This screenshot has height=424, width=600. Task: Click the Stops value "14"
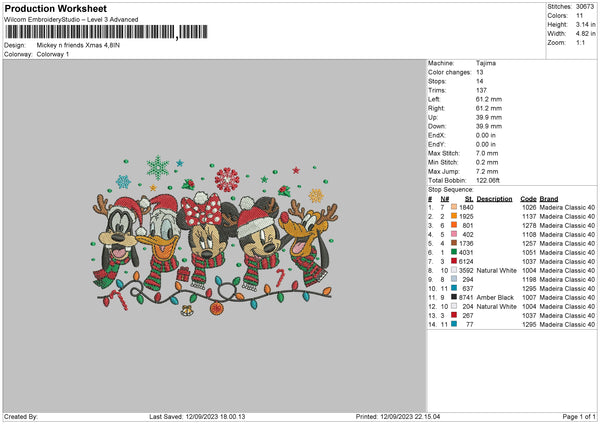coord(480,81)
